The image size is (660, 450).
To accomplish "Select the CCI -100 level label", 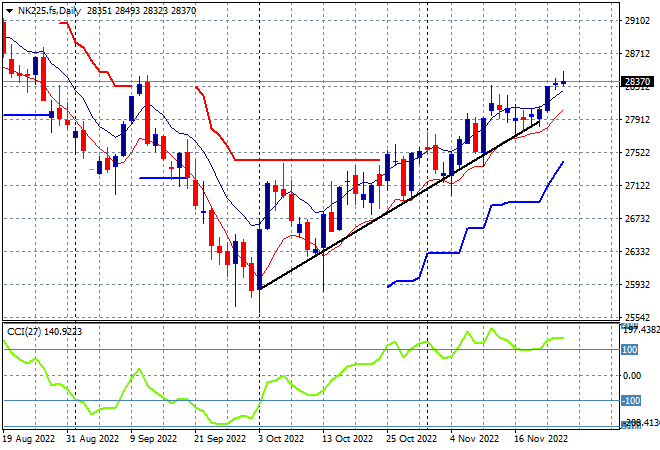I will (x=631, y=400).
